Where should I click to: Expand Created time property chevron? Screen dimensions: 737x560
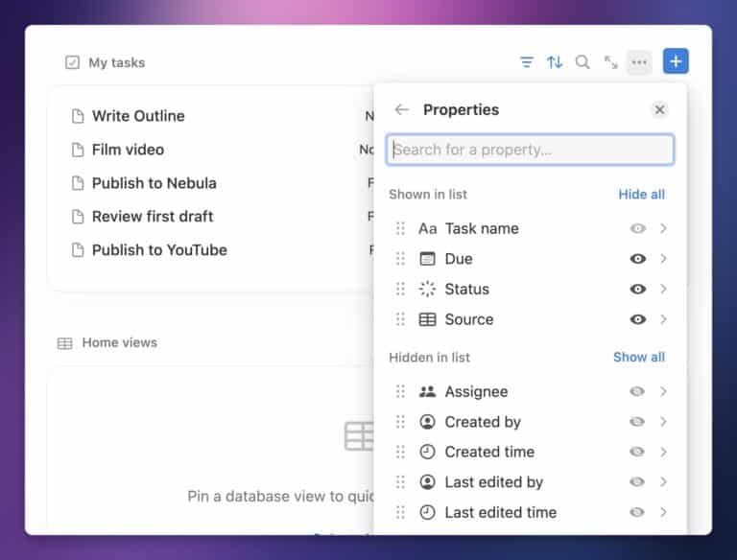tap(663, 452)
